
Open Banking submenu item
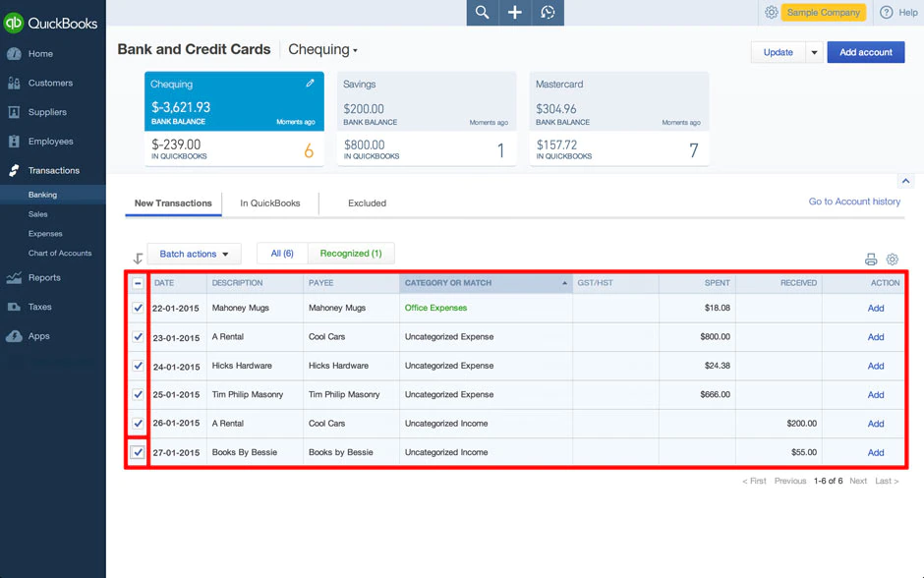coord(42,195)
